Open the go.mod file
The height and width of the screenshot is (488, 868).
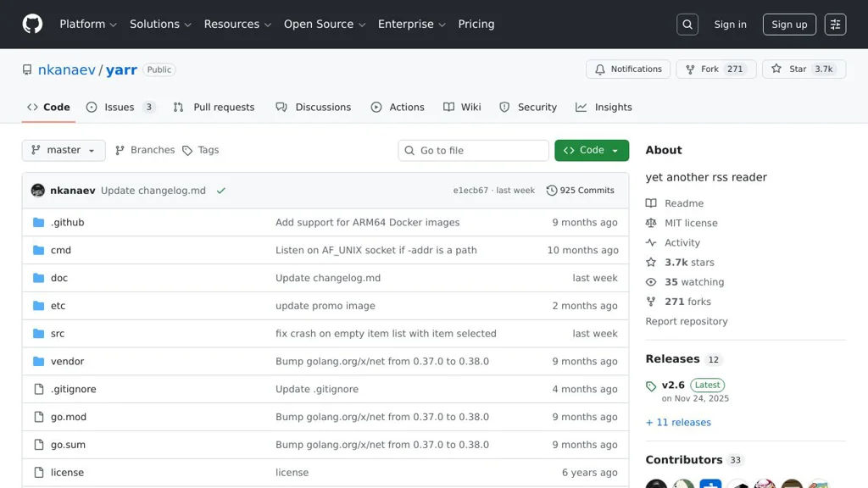pos(69,417)
